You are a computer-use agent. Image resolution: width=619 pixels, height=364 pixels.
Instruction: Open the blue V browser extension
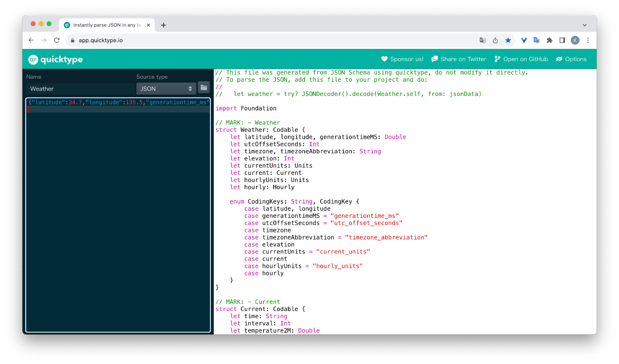524,40
